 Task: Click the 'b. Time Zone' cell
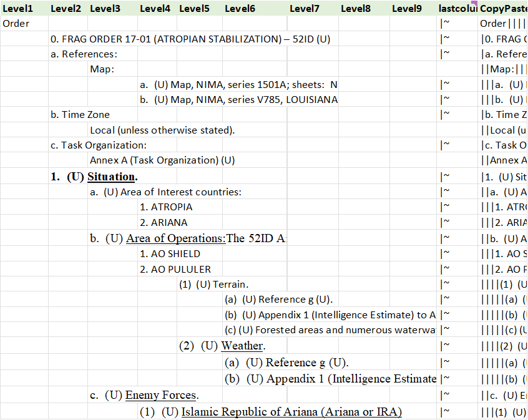click(80, 114)
